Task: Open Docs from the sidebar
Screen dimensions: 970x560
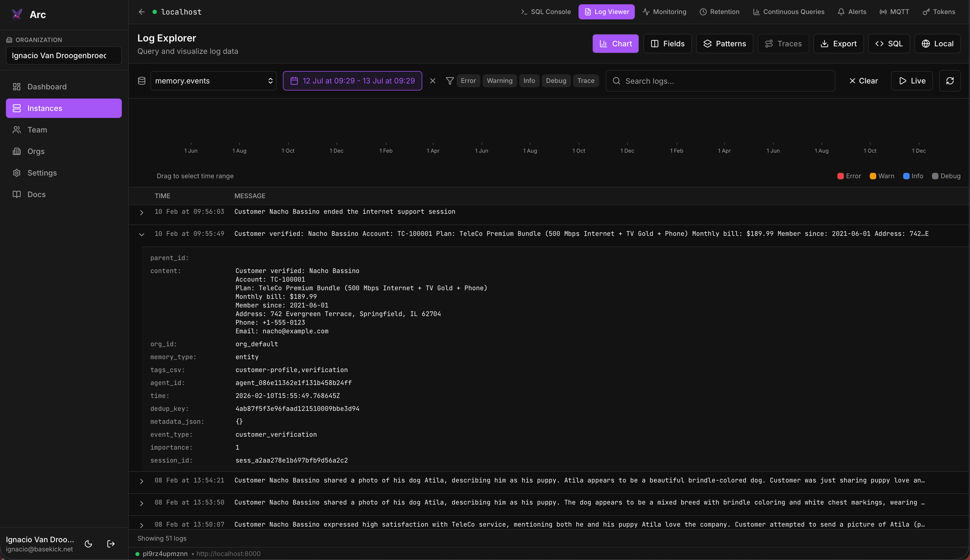Action: pyautogui.click(x=64, y=194)
